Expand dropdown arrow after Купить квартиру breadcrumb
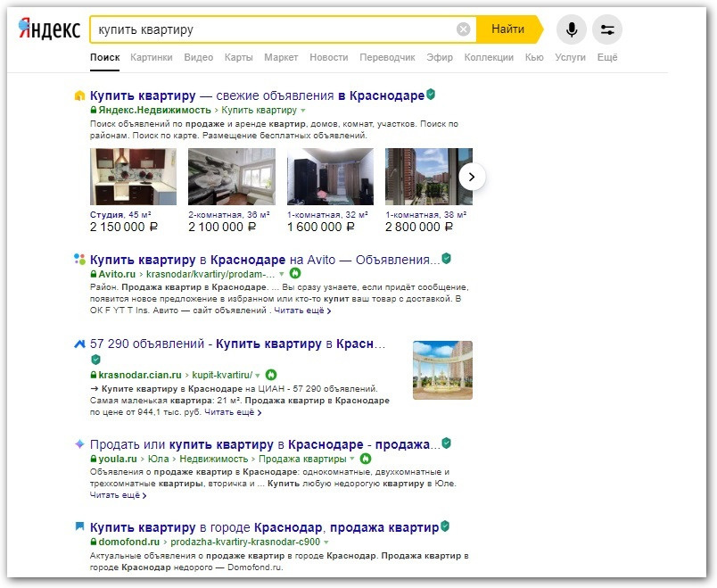Image resolution: width=717 pixels, height=588 pixels. point(302,111)
